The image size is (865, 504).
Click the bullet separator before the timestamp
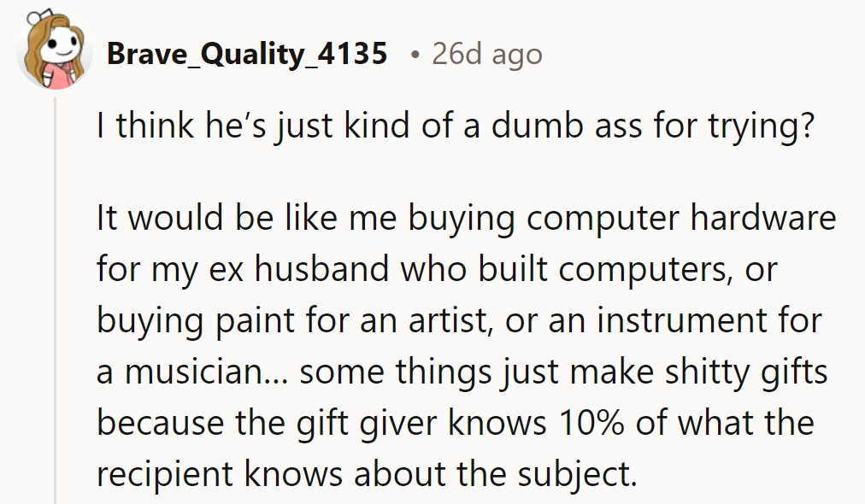pos(415,55)
